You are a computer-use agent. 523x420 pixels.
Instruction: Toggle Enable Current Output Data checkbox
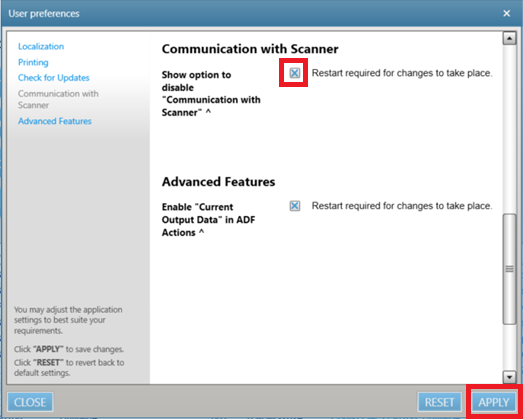(x=295, y=206)
